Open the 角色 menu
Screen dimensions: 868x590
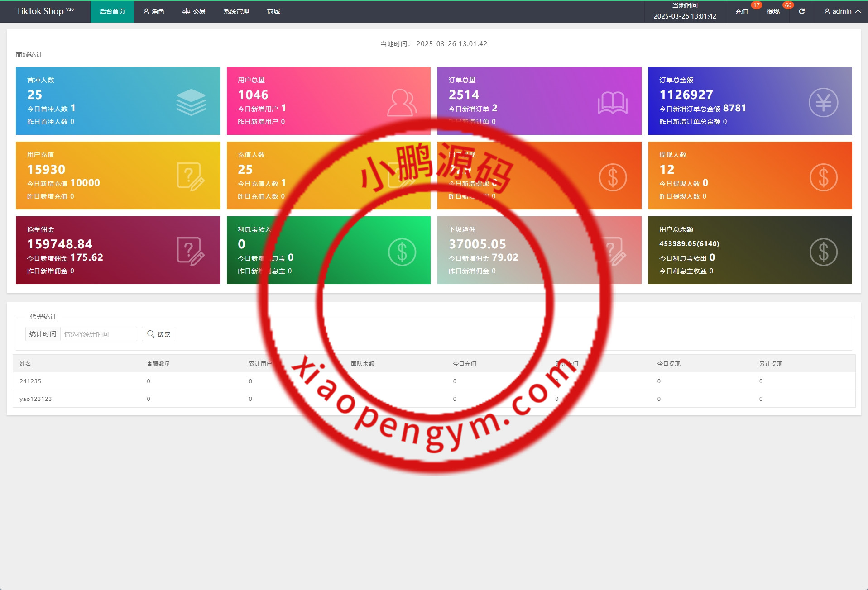(153, 11)
